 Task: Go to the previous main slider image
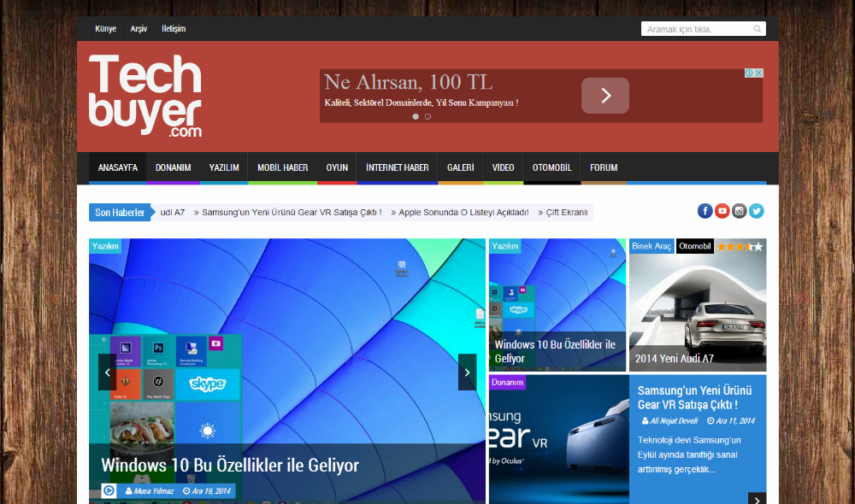pos(108,372)
